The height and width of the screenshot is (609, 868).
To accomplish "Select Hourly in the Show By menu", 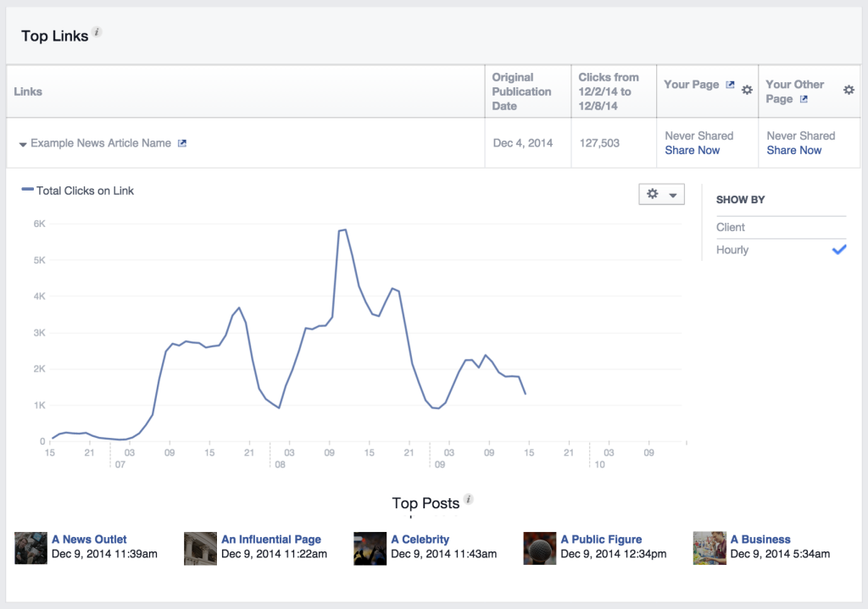I will tap(732, 249).
